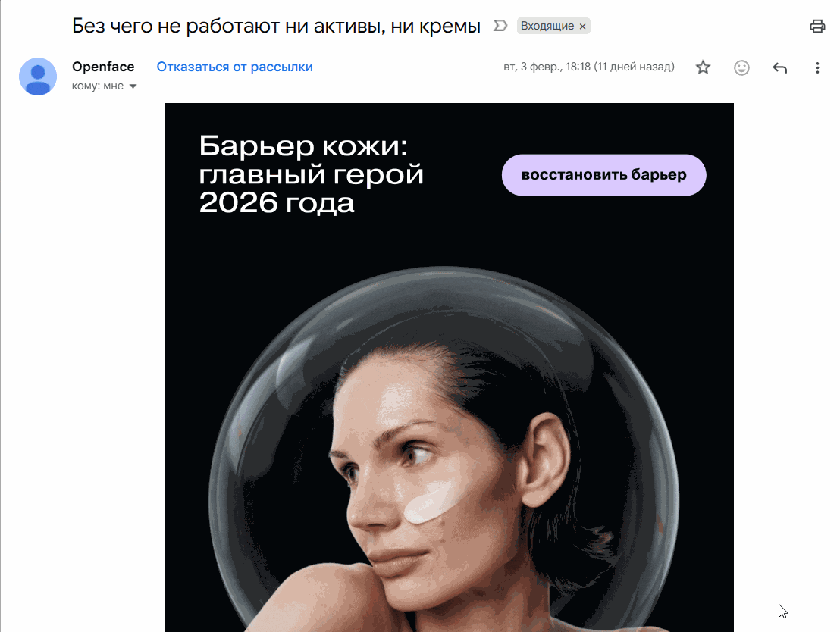Reply using the curved arrow icon
Viewport: 840px width, 632px height.
click(779, 67)
